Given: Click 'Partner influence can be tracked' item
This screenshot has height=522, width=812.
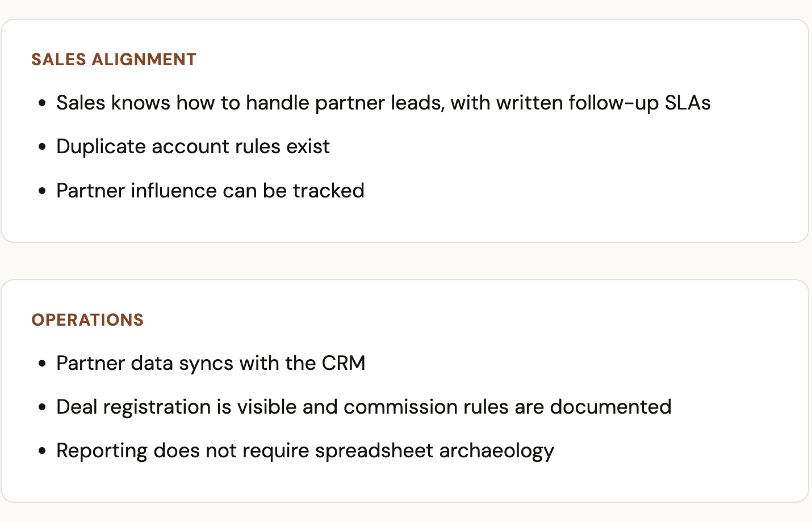Looking at the screenshot, I should pos(210,191).
